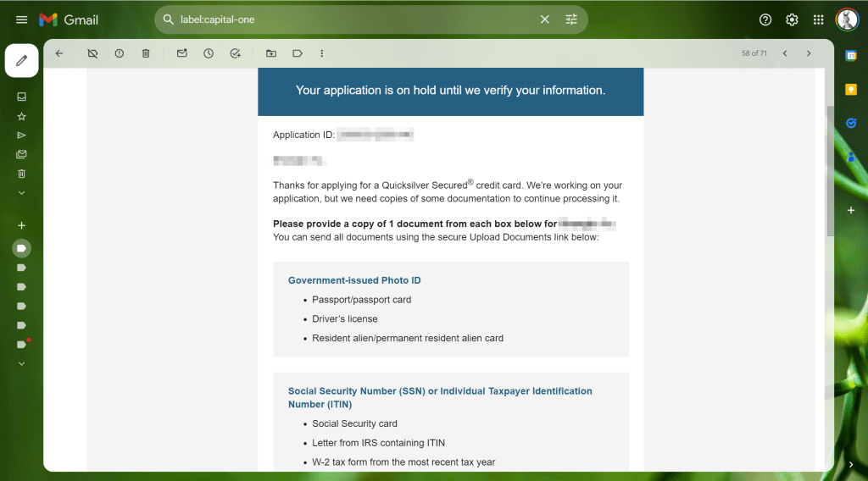Select the W-2 tax form line

[403, 462]
